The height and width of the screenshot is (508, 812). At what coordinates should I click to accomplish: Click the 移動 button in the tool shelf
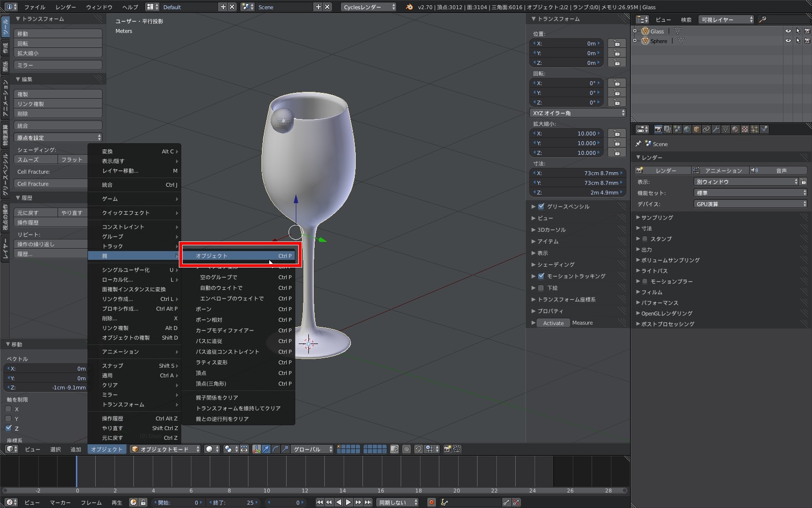[58, 33]
